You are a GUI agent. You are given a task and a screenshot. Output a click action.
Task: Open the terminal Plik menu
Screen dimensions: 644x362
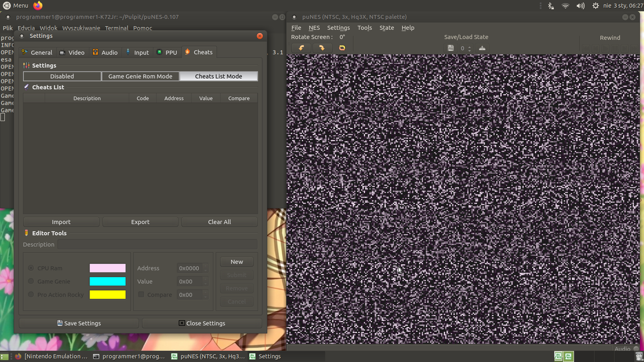click(8, 28)
